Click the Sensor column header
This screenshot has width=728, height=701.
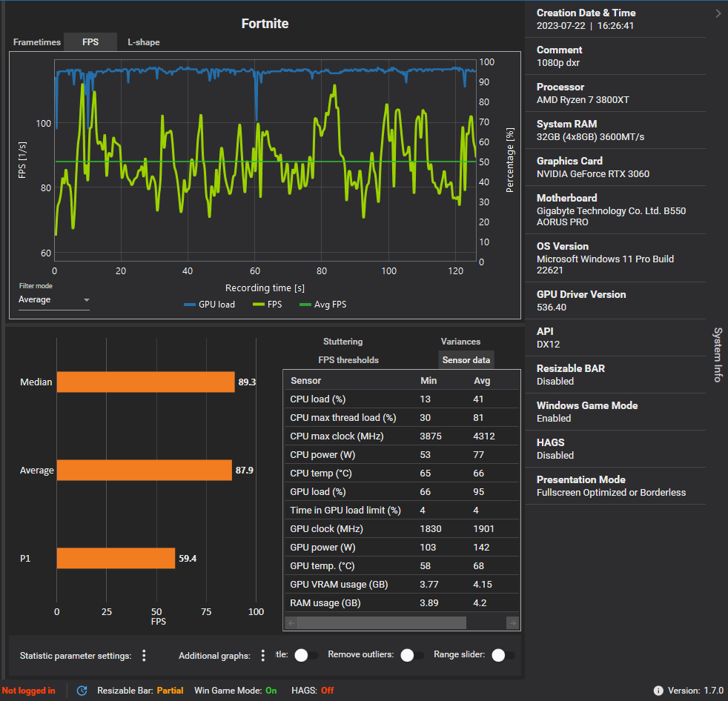305,380
